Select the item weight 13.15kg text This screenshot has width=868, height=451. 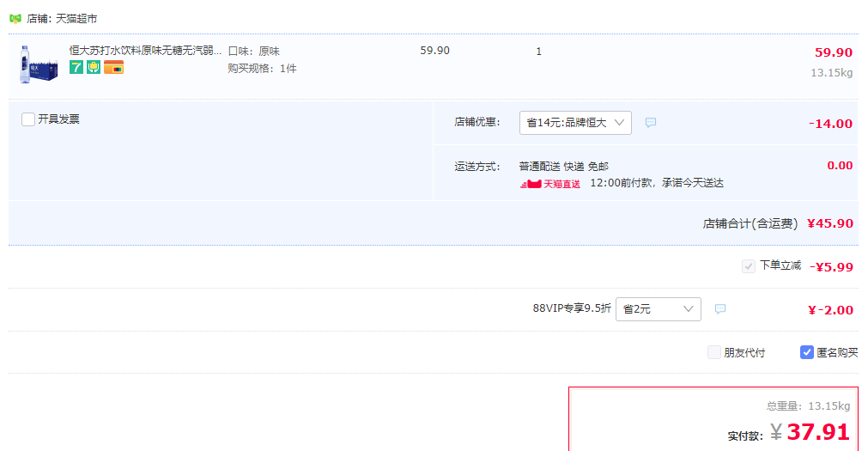click(831, 72)
